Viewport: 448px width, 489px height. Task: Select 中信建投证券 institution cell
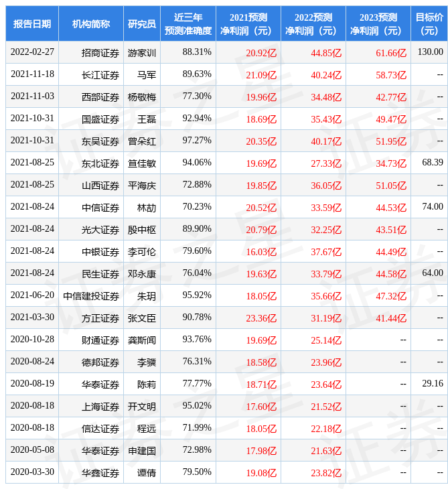click(x=91, y=296)
